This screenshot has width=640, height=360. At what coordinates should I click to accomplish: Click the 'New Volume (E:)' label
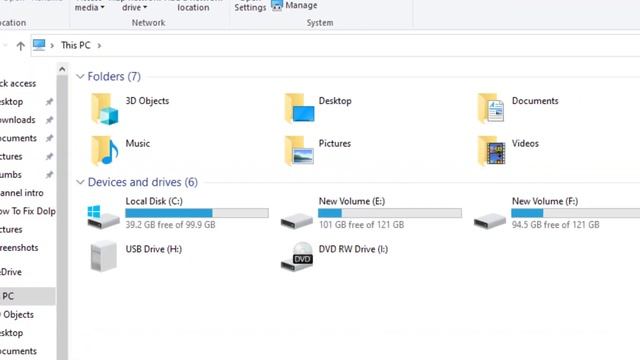(352, 201)
